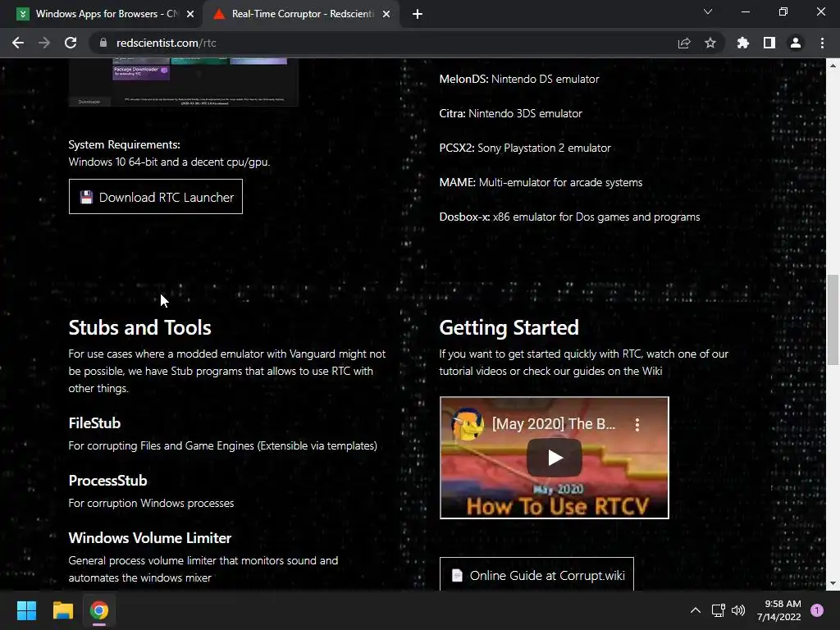
Task: Open the YouTube video options menu
Action: pyautogui.click(x=637, y=425)
